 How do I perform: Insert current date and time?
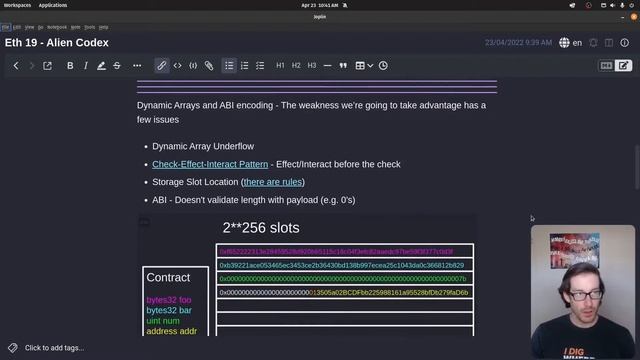point(383,66)
